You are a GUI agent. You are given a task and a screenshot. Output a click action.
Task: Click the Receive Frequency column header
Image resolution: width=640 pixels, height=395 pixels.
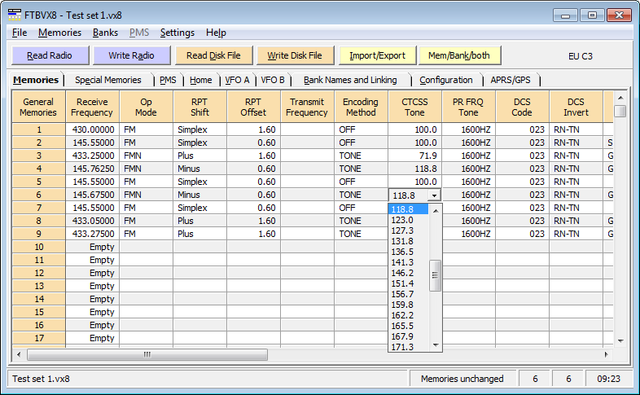(92, 107)
